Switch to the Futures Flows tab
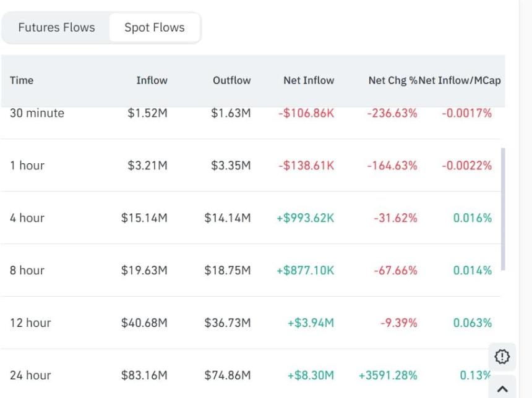 (56, 28)
